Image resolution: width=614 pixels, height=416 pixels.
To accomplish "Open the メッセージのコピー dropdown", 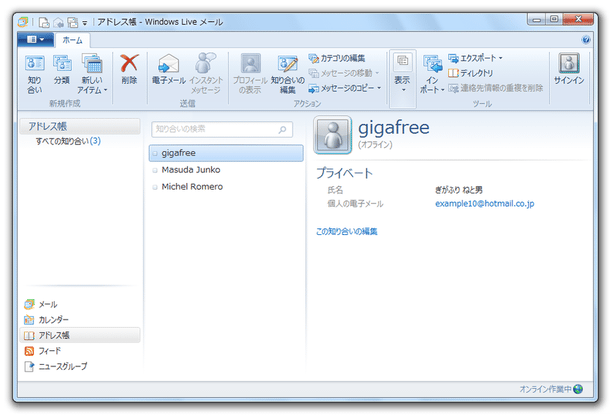I will click(x=345, y=89).
